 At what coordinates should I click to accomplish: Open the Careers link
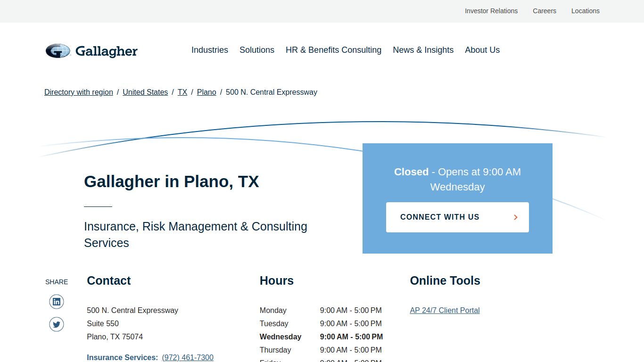545,11
